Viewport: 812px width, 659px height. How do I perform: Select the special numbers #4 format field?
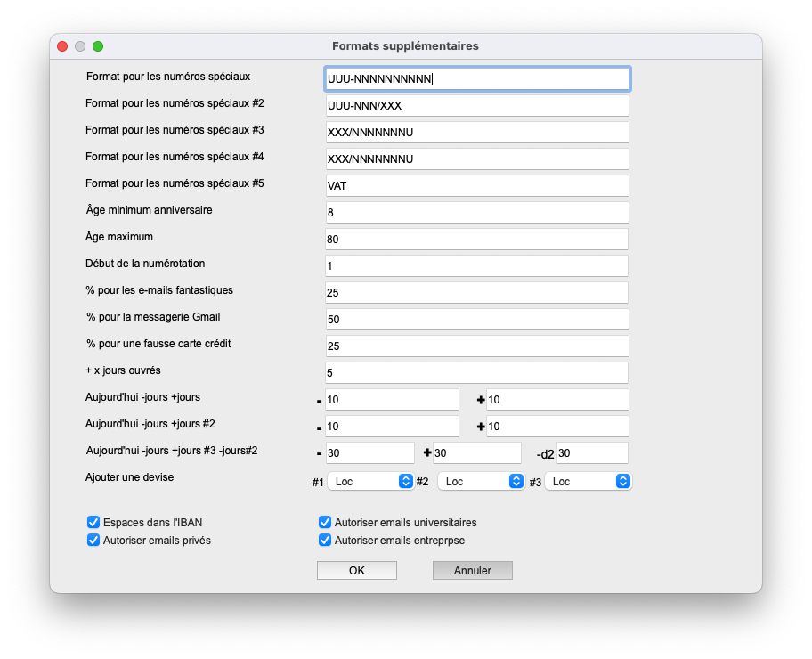(x=477, y=159)
